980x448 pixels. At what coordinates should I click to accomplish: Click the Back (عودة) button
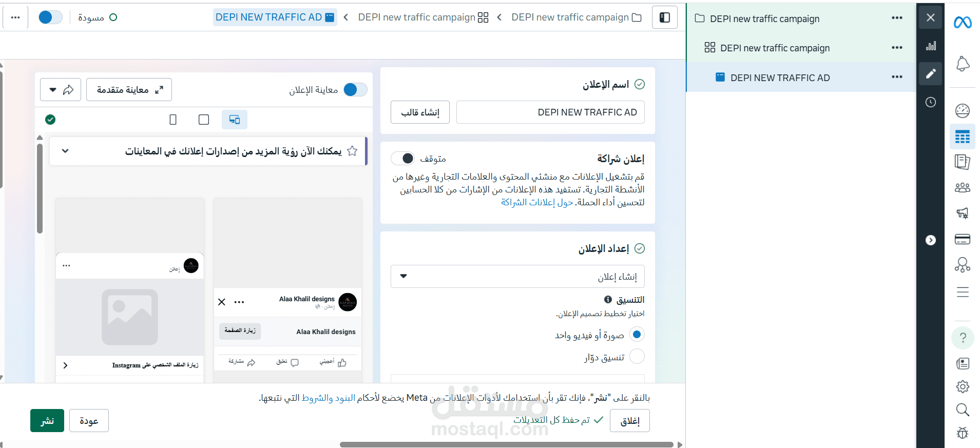pos(89,421)
